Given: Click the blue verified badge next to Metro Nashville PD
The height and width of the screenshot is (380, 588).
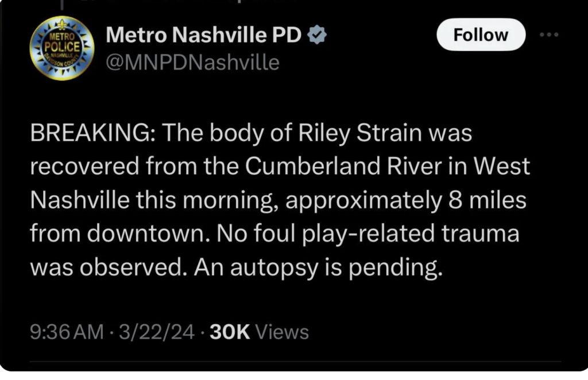Looking at the screenshot, I should [x=316, y=34].
